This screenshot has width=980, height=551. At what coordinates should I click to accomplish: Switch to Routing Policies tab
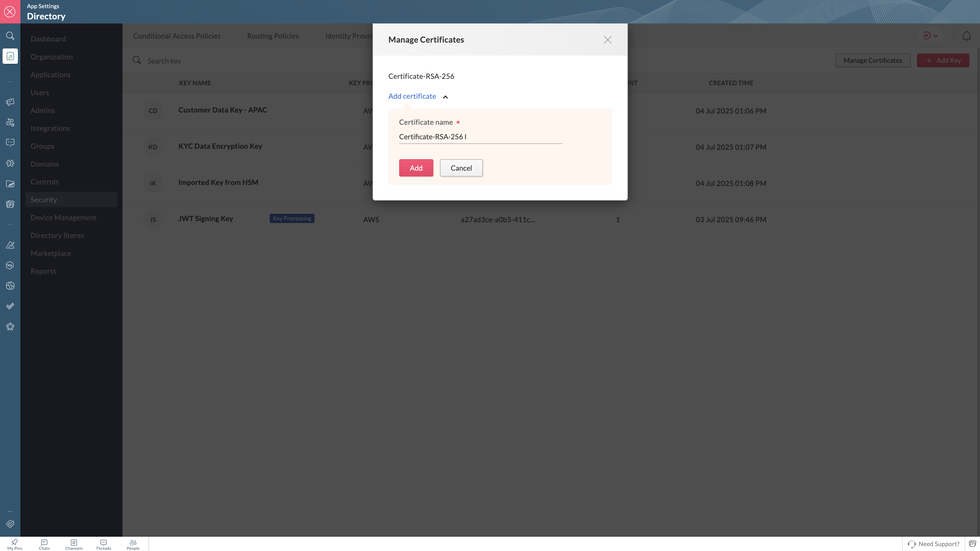(273, 36)
